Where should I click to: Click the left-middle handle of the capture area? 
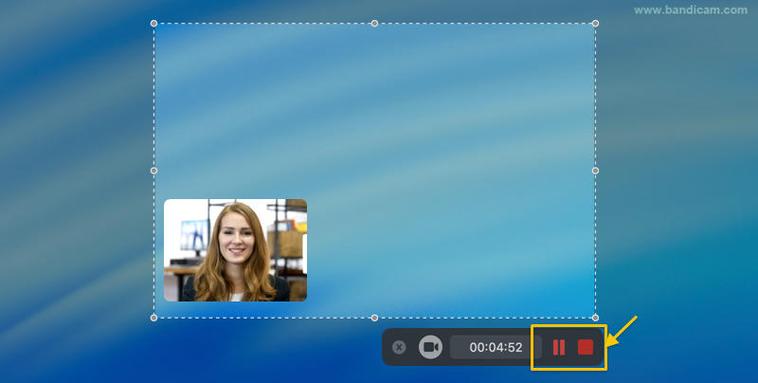tap(154, 170)
